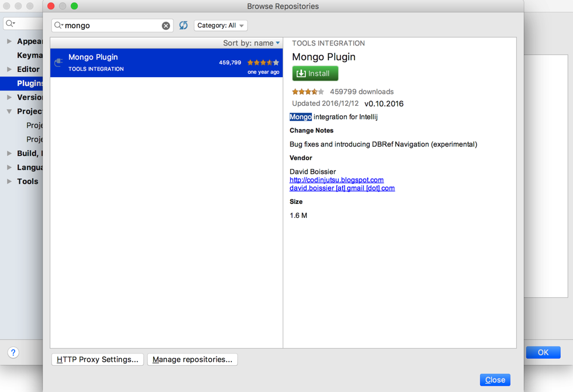Expand the Tools settings node
This screenshot has width=573, height=392.
point(9,181)
